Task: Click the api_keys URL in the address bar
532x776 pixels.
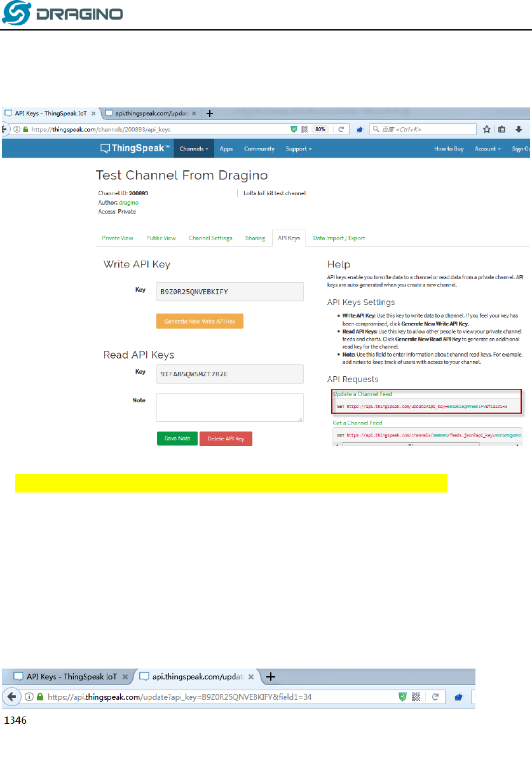Action: point(102,129)
